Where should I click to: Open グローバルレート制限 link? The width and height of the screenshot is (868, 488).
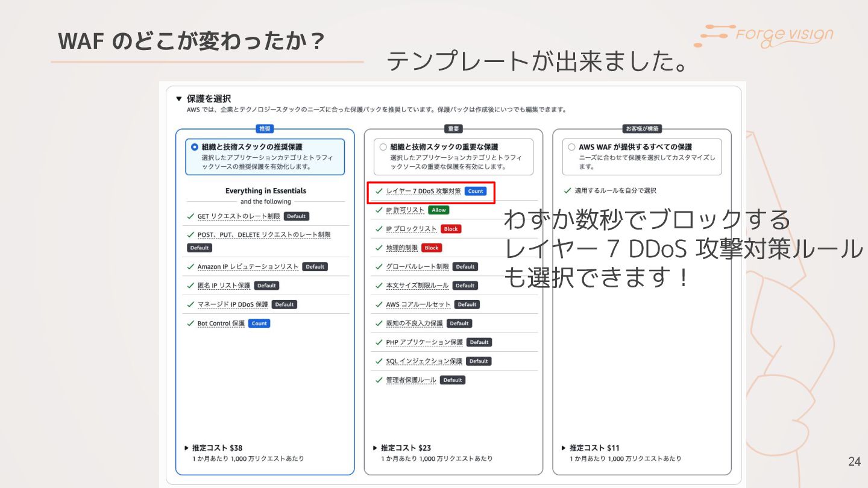point(417,267)
